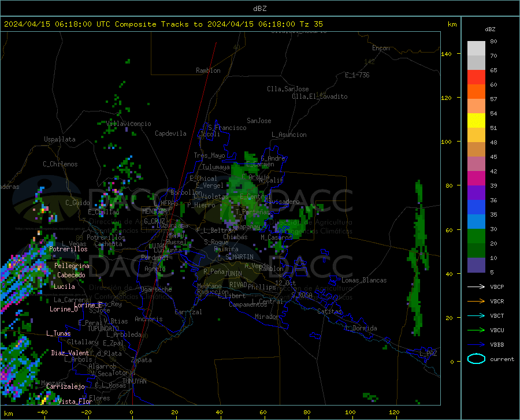Pick the magenta 39 dBZ color swatch

coord(476,179)
